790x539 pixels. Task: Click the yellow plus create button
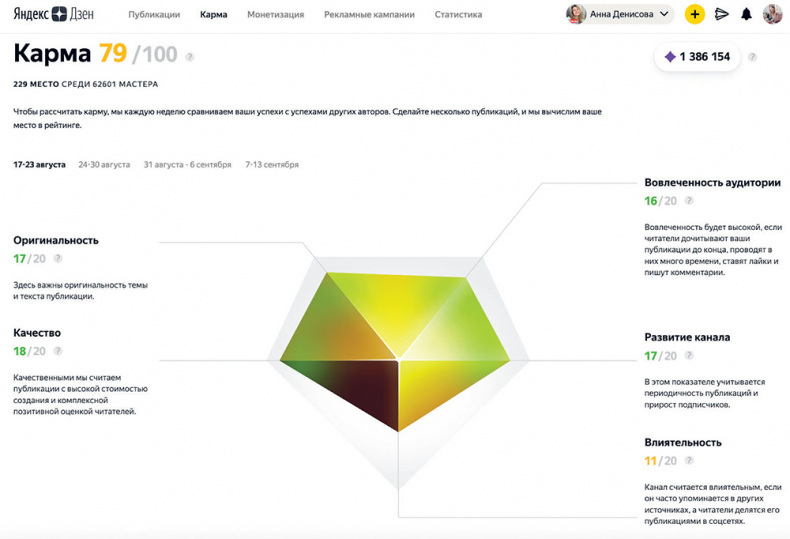694,14
